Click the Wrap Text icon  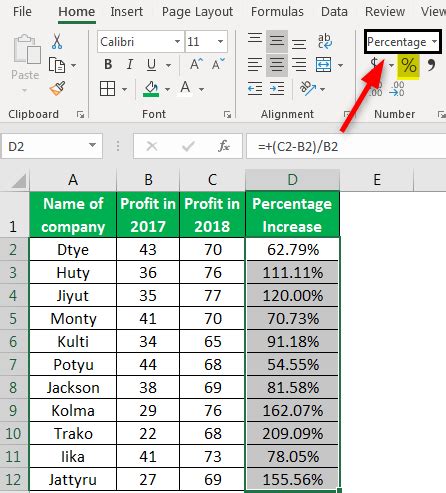[324, 41]
